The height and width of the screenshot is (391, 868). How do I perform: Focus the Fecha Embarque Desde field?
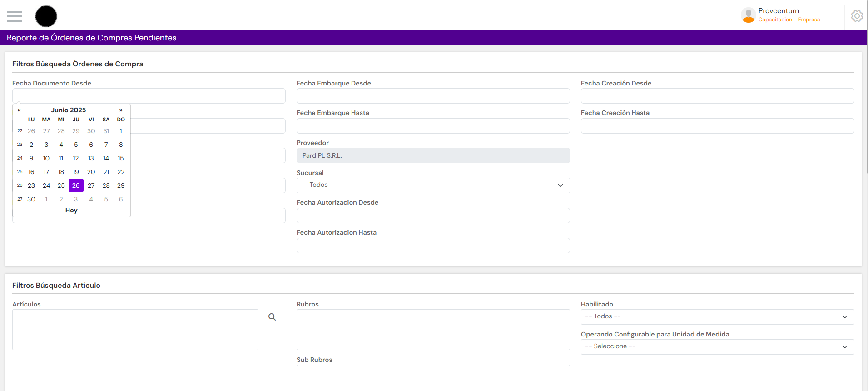pos(433,96)
